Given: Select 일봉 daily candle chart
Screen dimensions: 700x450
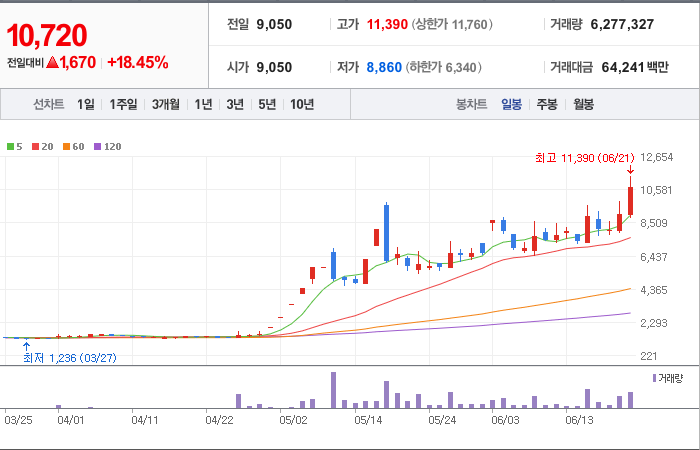Looking at the screenshot, I should tap(511, 104).
